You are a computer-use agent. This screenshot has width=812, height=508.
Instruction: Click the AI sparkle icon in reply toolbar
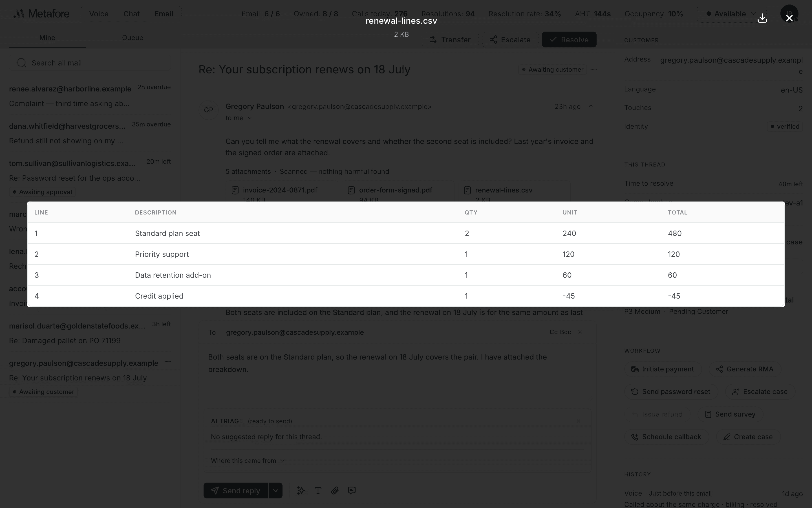tap(301, 491)
